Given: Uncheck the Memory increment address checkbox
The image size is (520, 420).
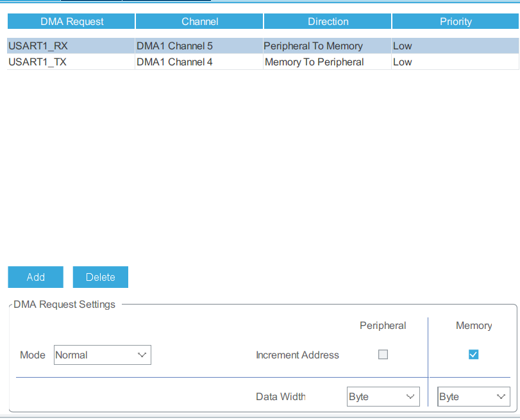Looking at the screenshot, I should [473, 355].
